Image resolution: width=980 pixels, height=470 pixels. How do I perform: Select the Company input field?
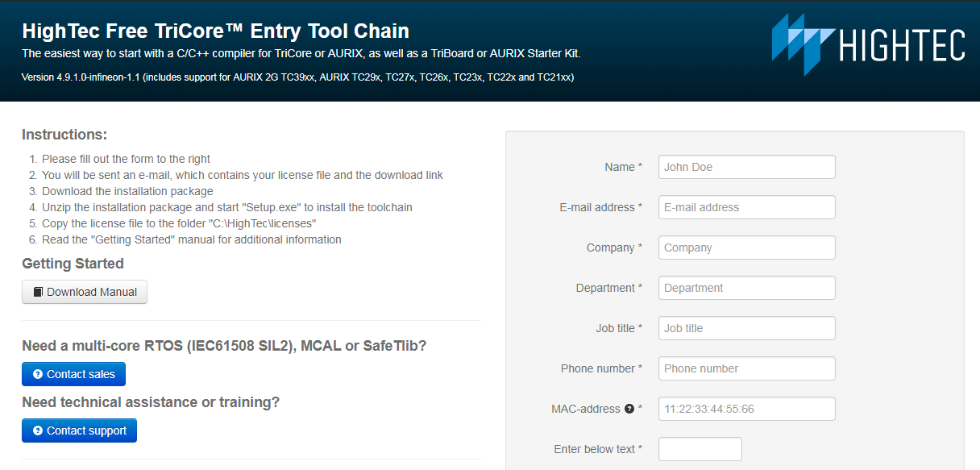(747, 247)
